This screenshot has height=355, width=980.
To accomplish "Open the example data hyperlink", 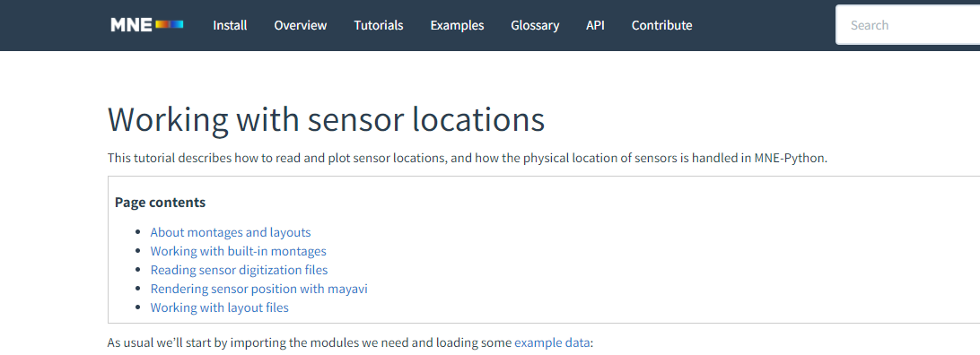I will tap(552, 342).
